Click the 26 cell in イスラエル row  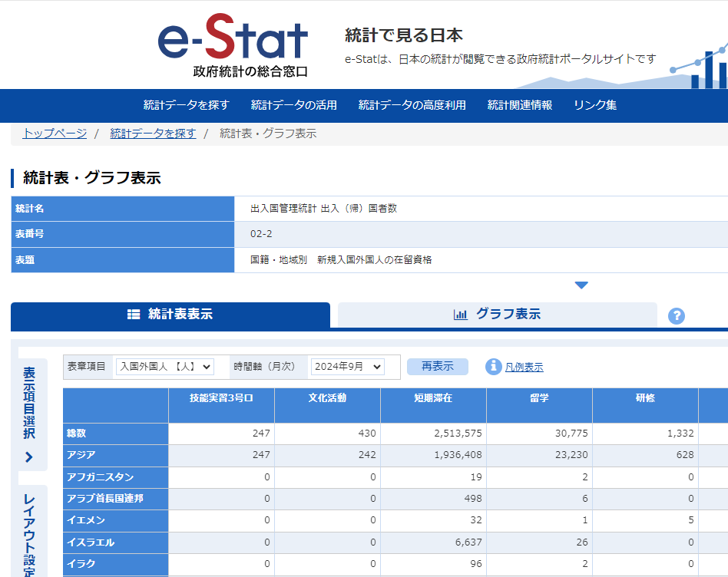[x=539, y=542]
